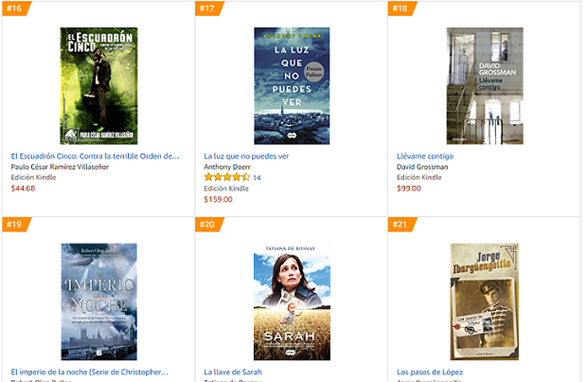
Task: Open El Escuadrón Cinco book cover
Action: tap(98, 86)
